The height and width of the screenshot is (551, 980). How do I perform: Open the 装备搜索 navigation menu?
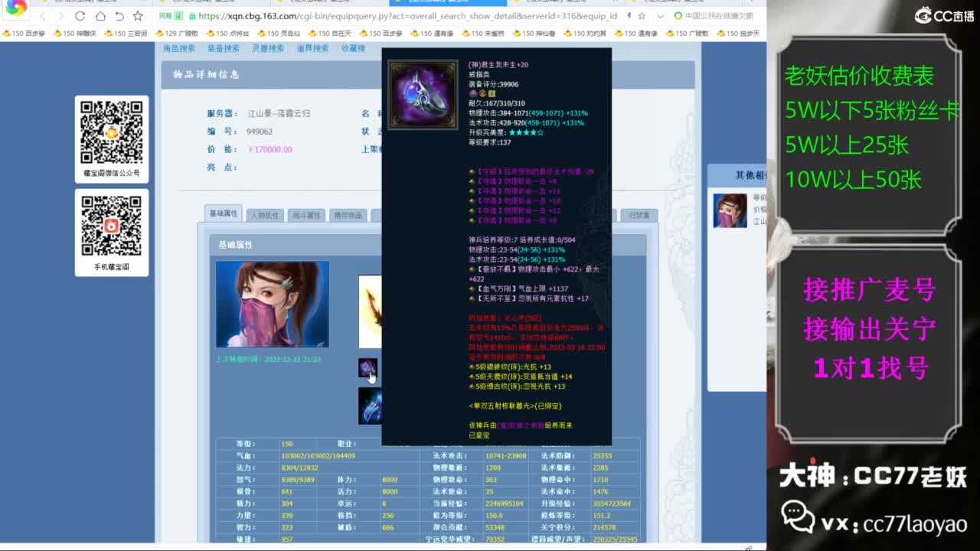point(224,48)
